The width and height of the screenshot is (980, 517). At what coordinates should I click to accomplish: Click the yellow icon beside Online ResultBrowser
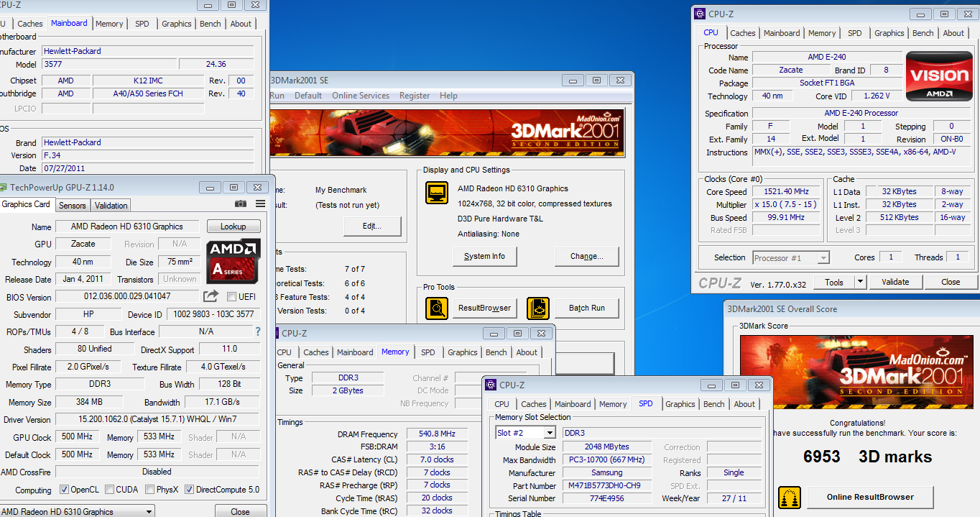pyautogui.click(x=790, y=498)
